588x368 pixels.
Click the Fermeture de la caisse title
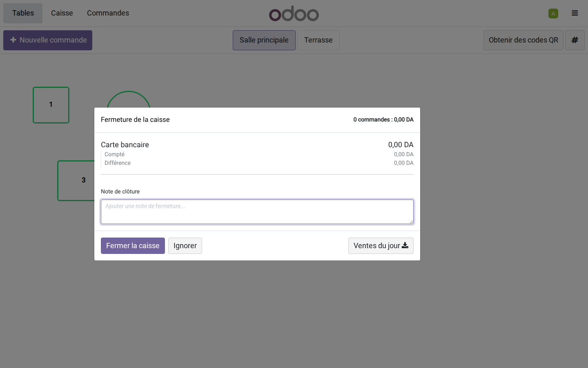tap(135, 120)
